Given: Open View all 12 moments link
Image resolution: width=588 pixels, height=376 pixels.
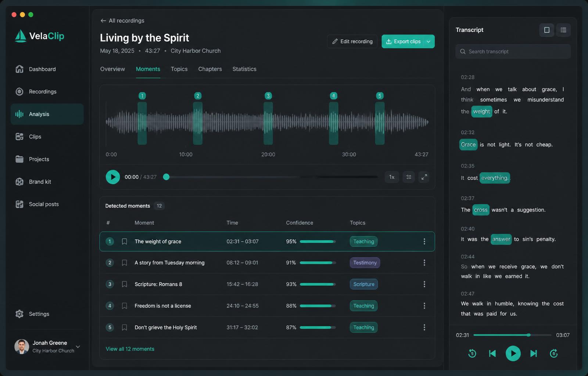Looking at the screenshot, I should click(130, 349).
